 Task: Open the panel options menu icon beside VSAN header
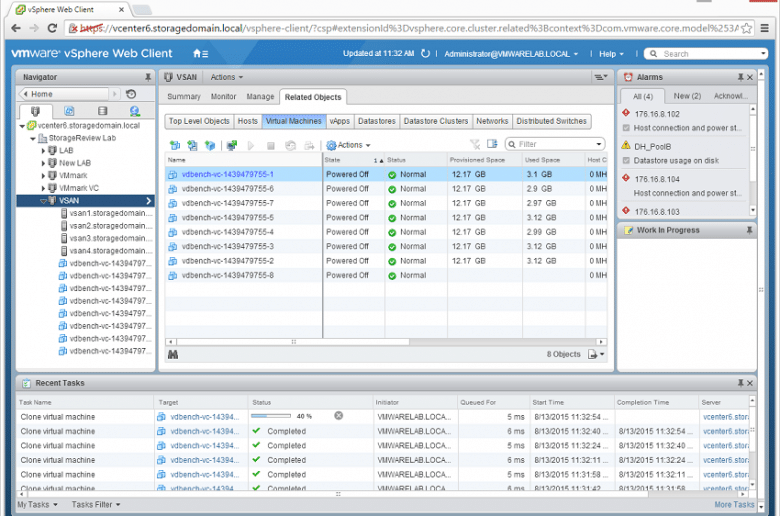601,77
